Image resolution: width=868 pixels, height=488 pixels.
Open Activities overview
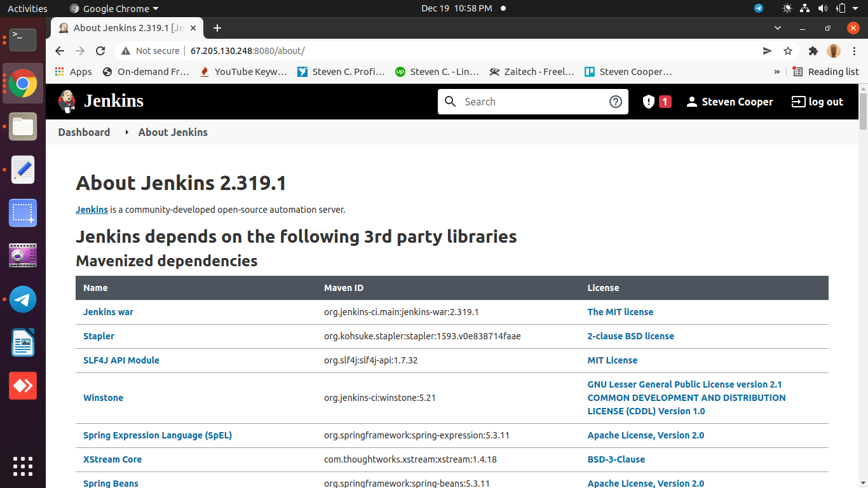click(27, 8)
